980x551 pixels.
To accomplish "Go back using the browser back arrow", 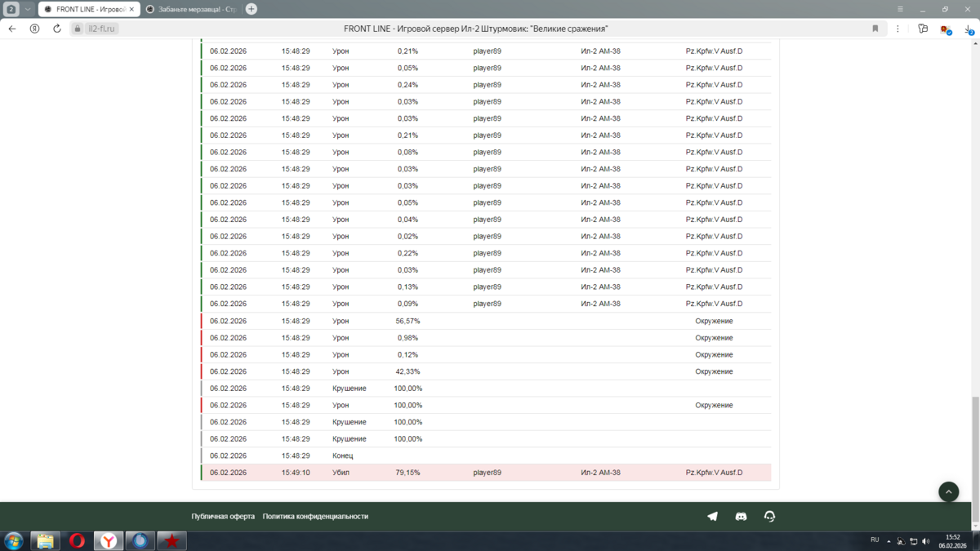I will pyautogui.click(x=12, y=29).
